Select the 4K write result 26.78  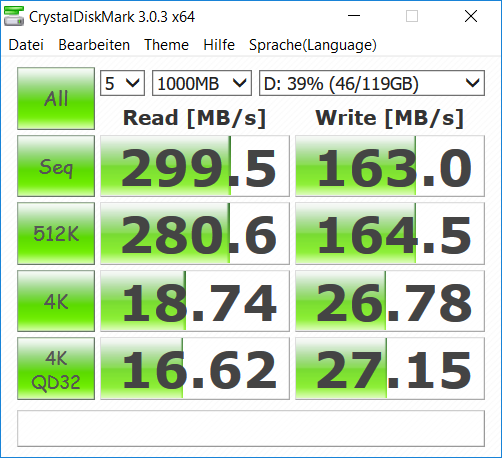(390, 301)
